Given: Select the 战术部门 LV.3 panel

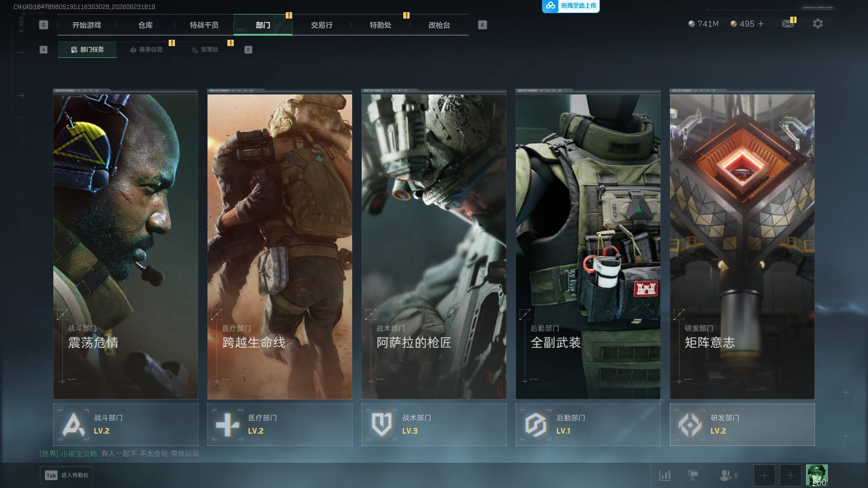Looking at the screenshot, I should [434, 425].
